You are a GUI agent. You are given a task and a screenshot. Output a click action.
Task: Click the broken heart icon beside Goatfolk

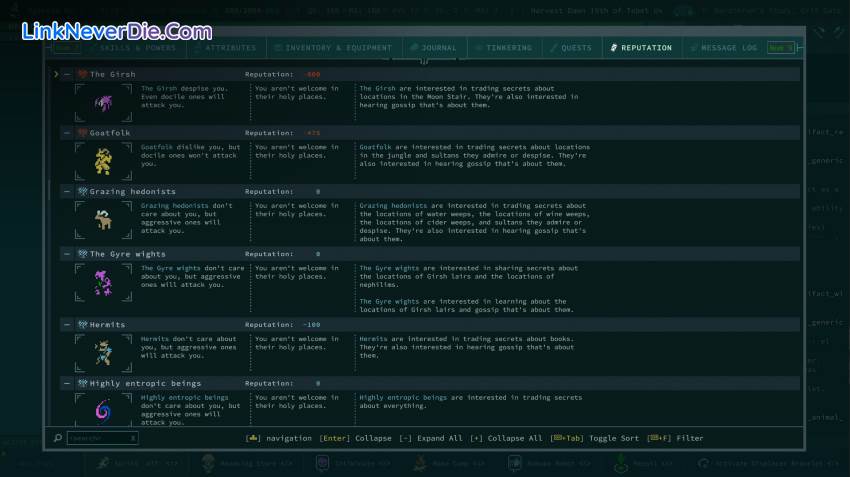point(82,132)
